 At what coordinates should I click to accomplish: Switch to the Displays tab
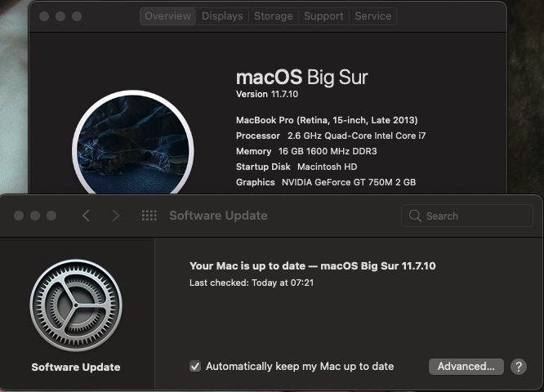coord(222,16)
